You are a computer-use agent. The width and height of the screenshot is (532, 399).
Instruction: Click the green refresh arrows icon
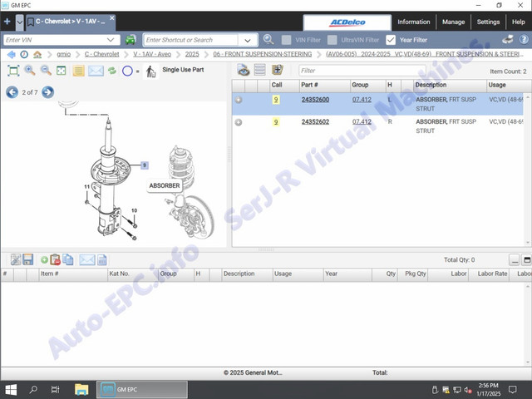(x=112, y=71)
